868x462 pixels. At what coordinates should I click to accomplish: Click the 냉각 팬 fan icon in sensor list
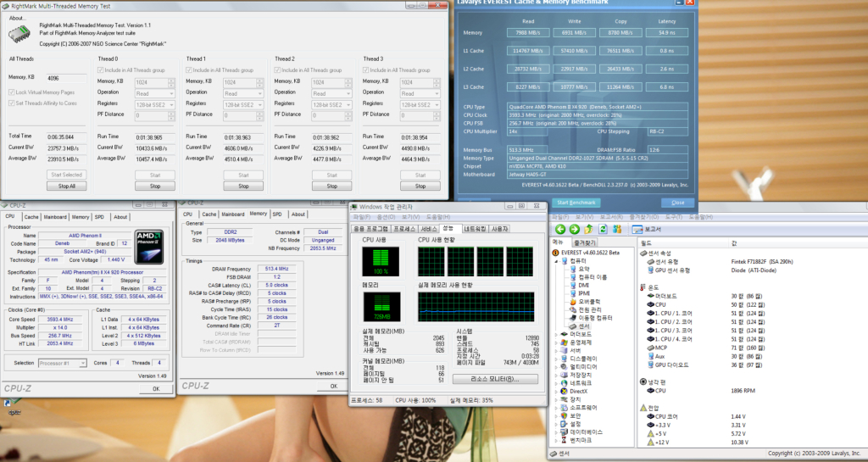tap(643, 381)
